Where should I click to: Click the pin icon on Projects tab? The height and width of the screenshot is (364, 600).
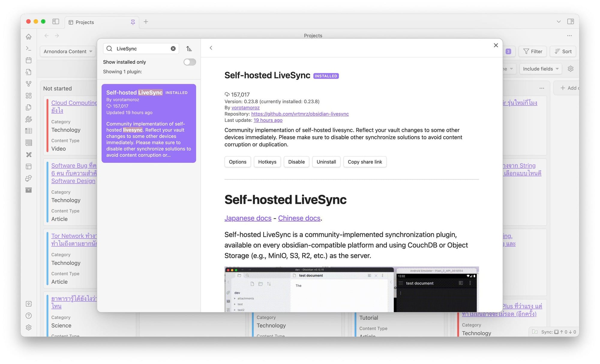click(x=133, y=22)
